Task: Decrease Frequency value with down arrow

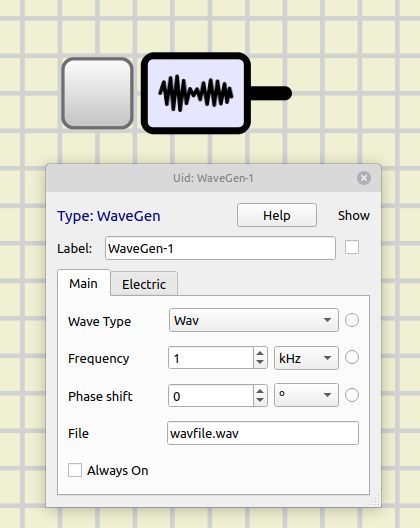Action: coord(260,362)
